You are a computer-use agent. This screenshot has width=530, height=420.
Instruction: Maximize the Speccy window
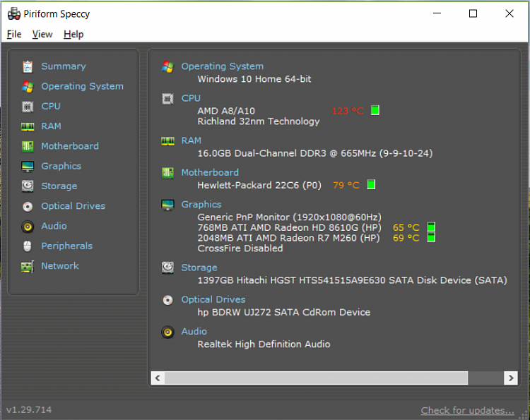[473, 13]
